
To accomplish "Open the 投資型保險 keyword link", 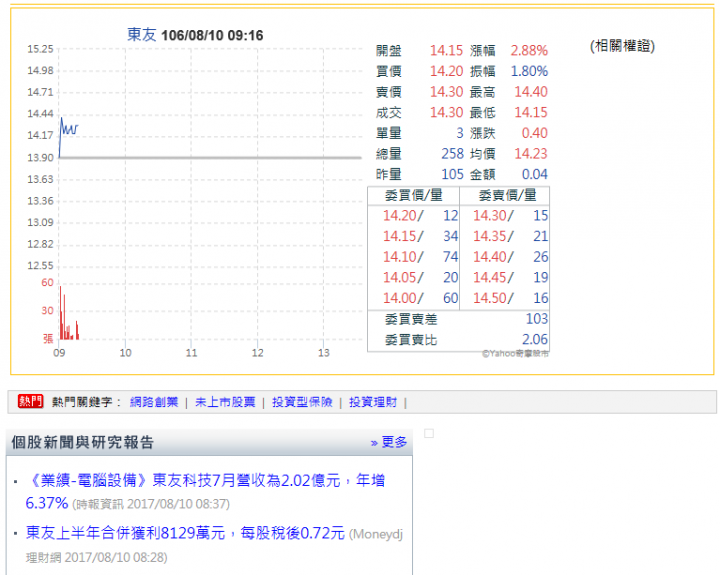I will click(x=302, y=402).
